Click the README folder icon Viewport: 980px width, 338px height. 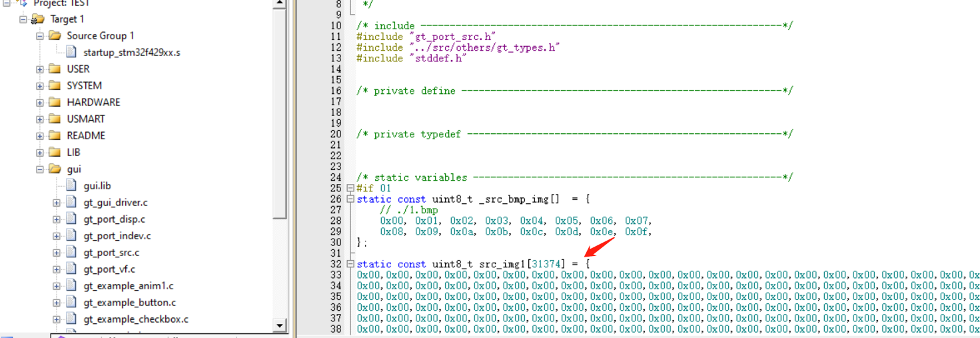[x=55, y=136]
